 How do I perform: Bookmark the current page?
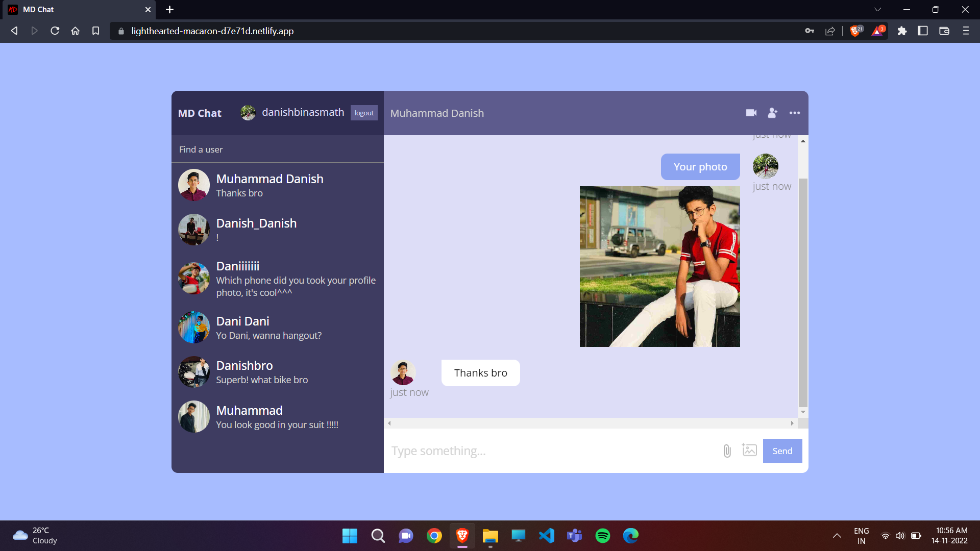click(x=95, y=31)
